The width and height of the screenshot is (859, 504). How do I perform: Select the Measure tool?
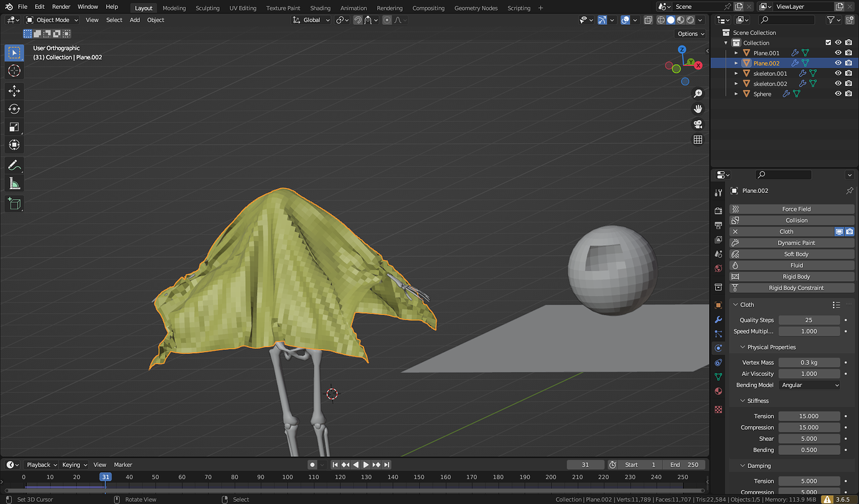pyautogui.click(x=14, y=184)
